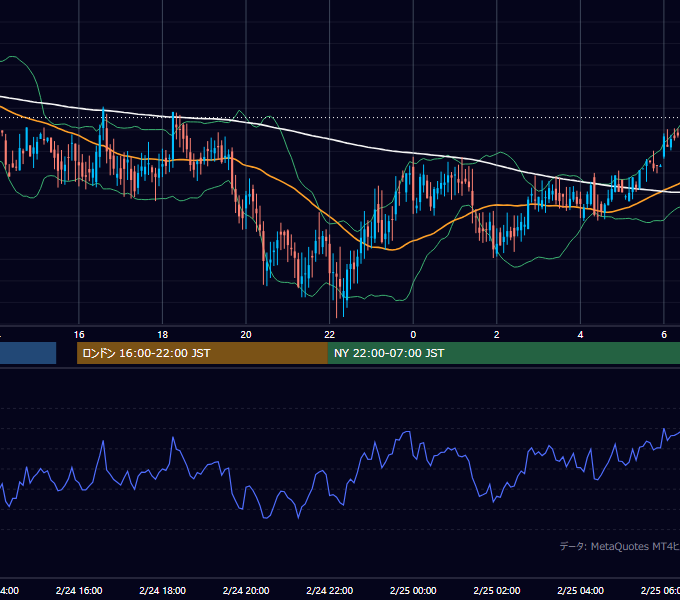Click the '0' hour label on the upper axis

pyautogui.click(x=413, y=335)
